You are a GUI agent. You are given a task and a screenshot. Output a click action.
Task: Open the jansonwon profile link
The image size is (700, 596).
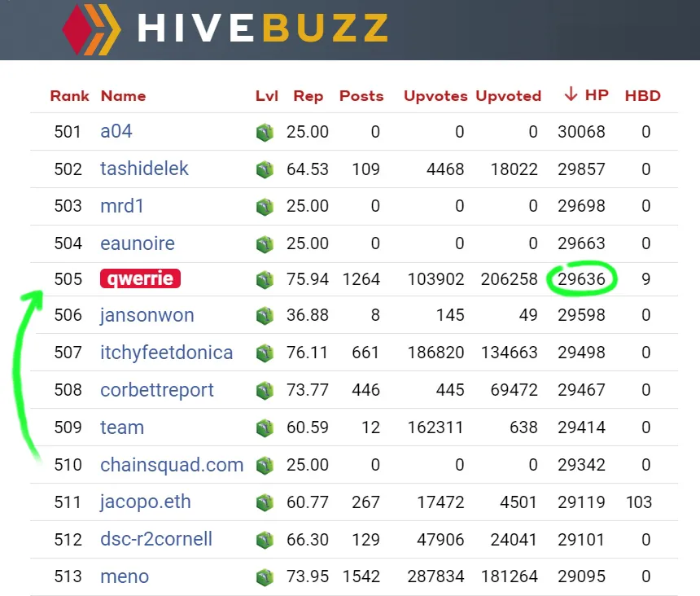(x=147, y=316)
